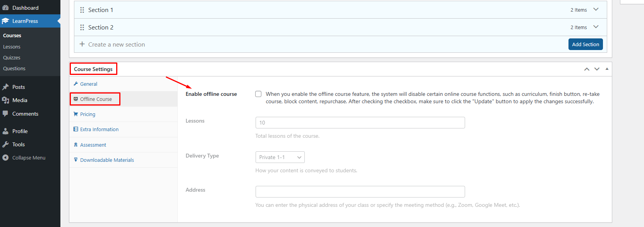
Task: Click the Lessons number field
Action: pos(360,123)
